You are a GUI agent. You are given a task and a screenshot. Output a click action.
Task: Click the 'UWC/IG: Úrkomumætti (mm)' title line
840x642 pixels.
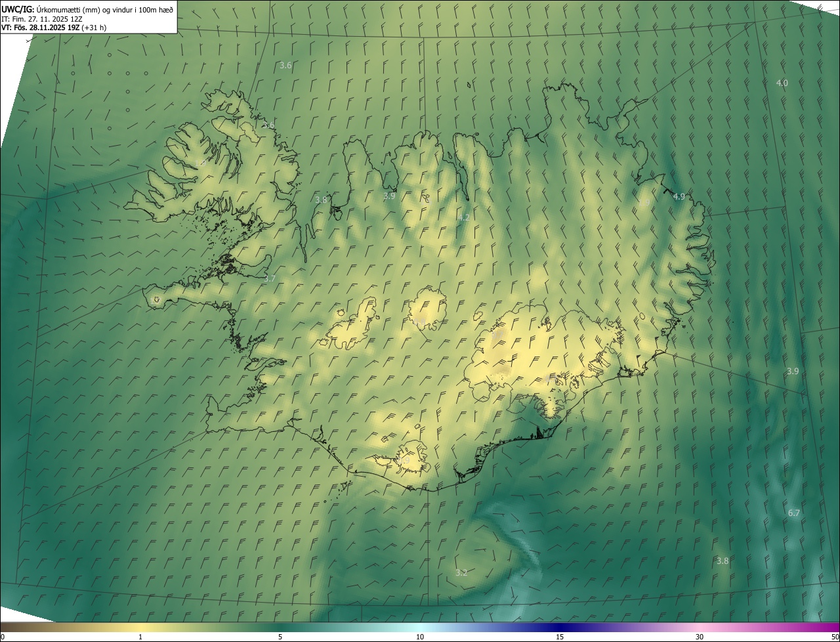point(87,9)
